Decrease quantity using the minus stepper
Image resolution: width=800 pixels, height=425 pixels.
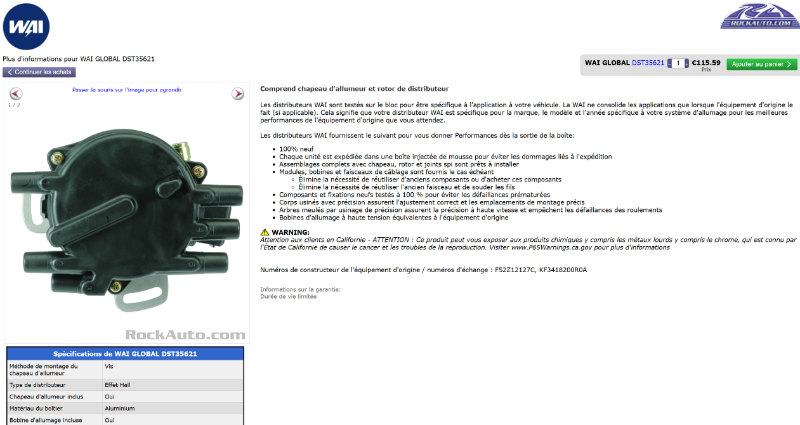click(x=669, y=66)
